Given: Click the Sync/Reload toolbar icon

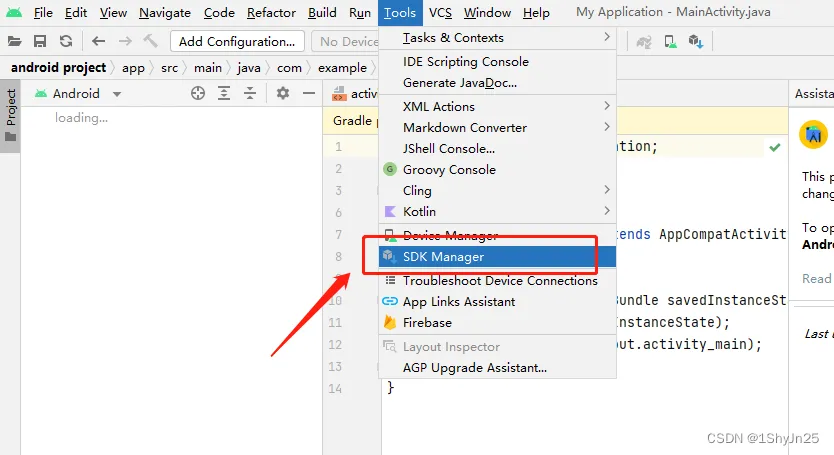Looking at the screenshot, I should (x=66, y=41).
